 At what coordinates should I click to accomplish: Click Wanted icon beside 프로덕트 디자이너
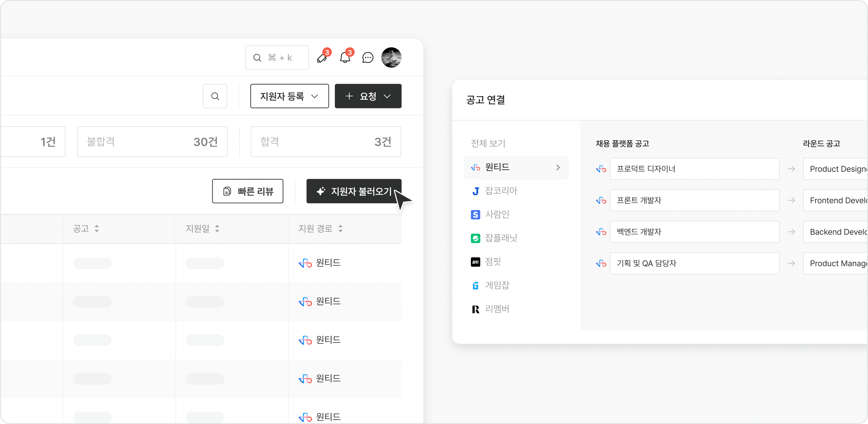[x=601, y=169]
